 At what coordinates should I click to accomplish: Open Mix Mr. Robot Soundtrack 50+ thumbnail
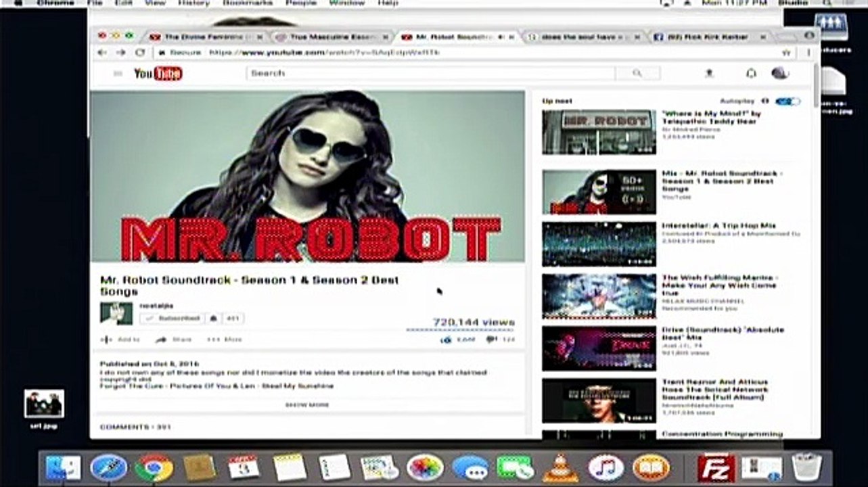pyautogui.click(x=599, y=191)
